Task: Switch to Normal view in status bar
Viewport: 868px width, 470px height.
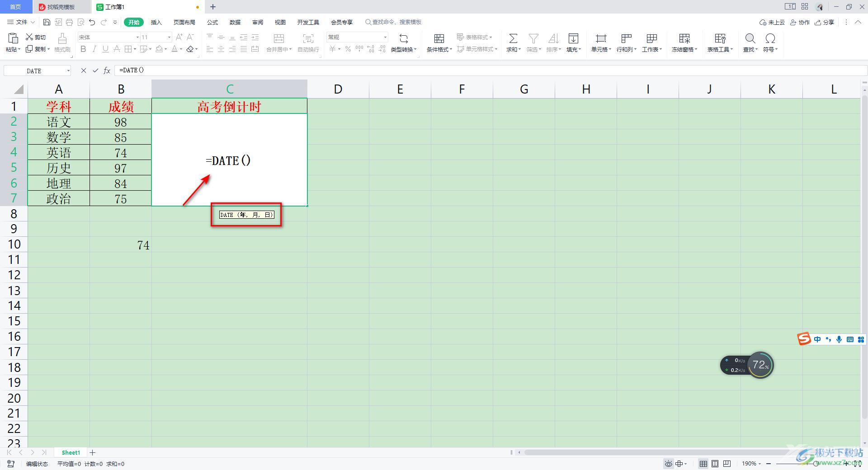Action: tap(703, 464)
